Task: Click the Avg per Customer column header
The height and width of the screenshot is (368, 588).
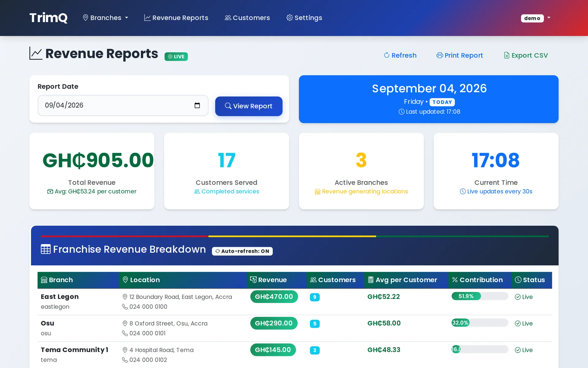Action: (406, 280)
